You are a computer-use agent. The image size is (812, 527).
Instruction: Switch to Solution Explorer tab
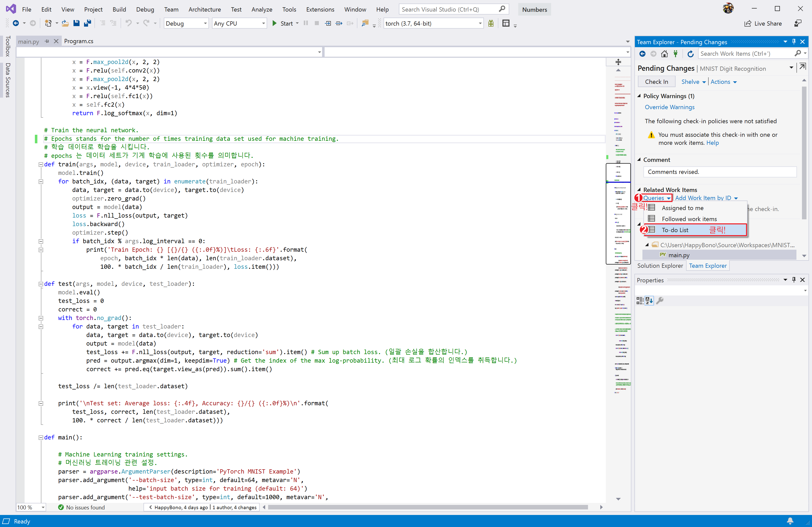pyautogui.click(x=660, y=266)
